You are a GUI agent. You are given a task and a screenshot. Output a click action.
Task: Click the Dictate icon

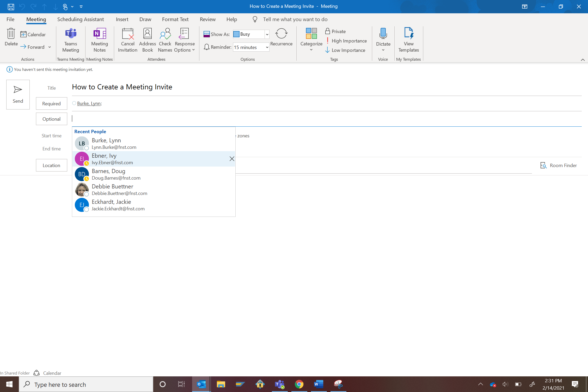[383, 39]
